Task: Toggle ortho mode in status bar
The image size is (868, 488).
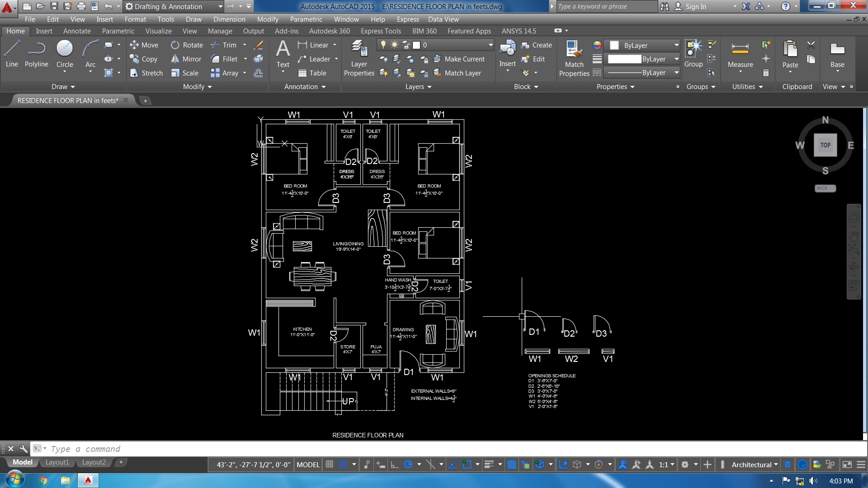Action: [x=394, y=465]
